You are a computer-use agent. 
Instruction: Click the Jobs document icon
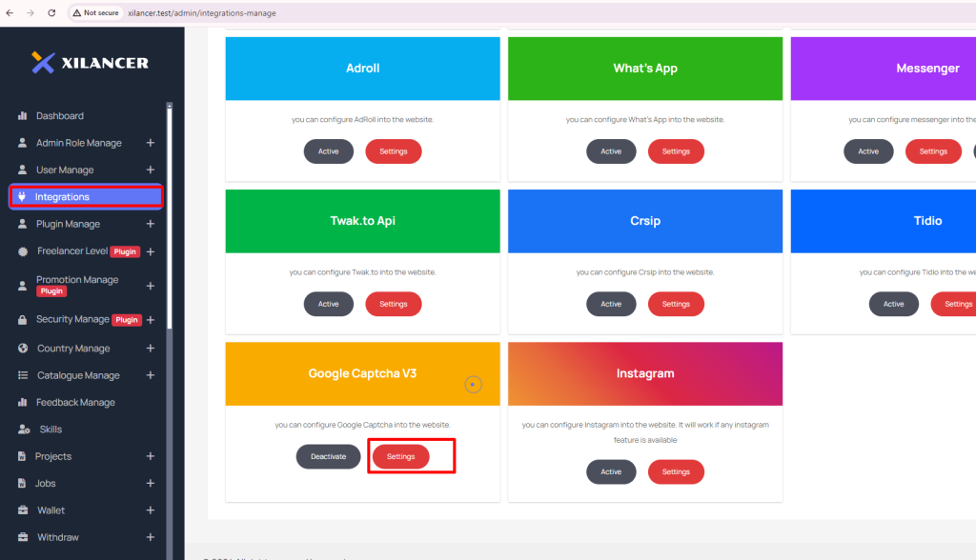point(22,483)
